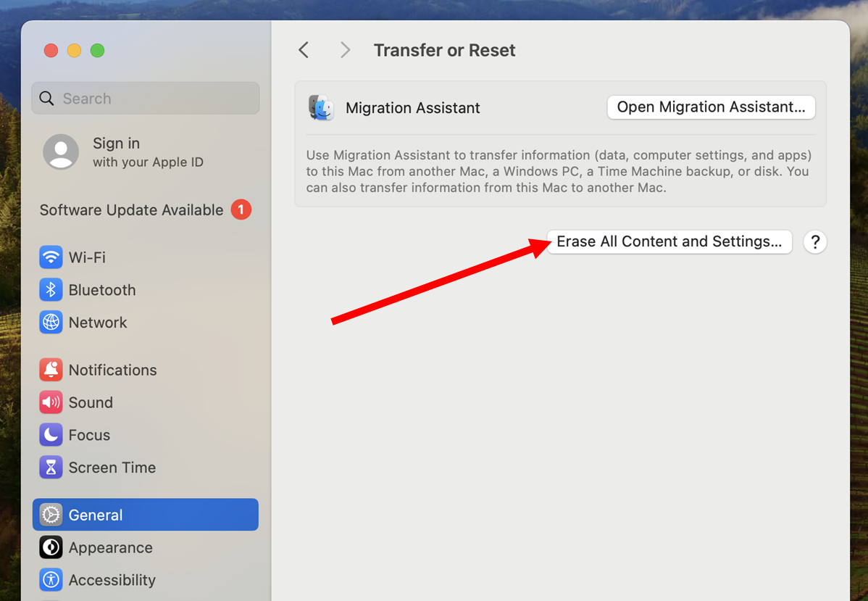Image resolution: width=868 pixels, height=601 pixels.
Task: Select Wi-Fi label in sidebar
Action: (x=87, y=257)
